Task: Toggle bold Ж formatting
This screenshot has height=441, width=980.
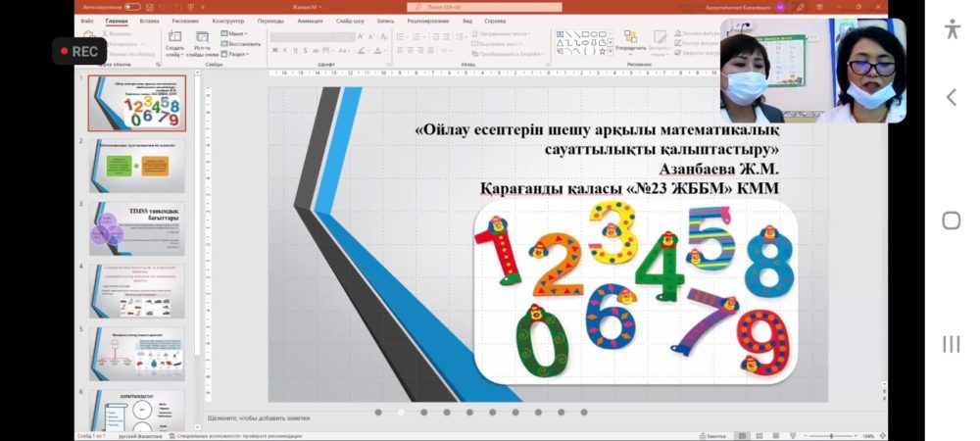Action: point(275,51)
